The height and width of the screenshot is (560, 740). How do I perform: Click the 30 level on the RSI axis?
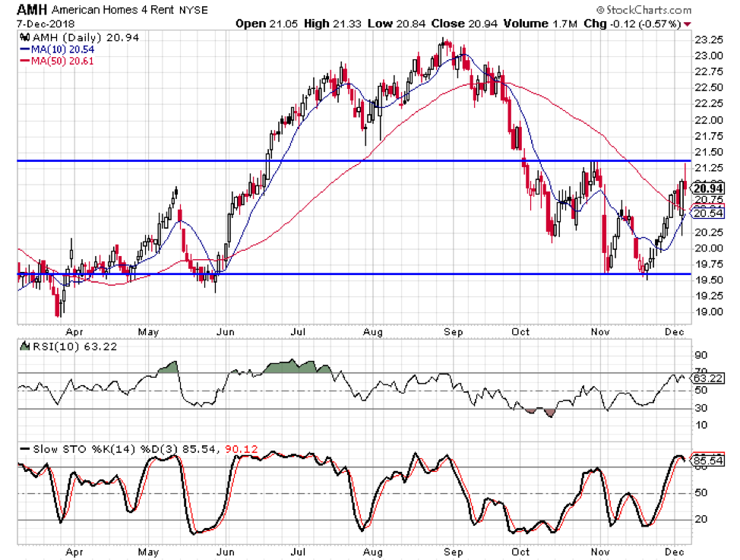tap(700, 408)
